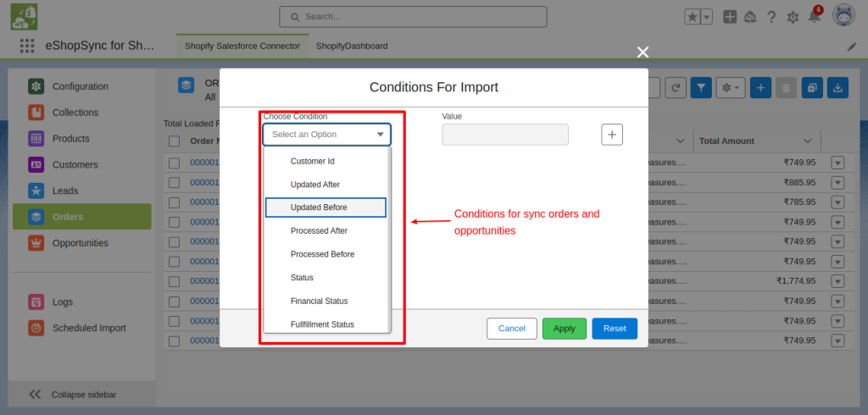Open the favorites star icon
The height and width of the screenshot is (415, 868).
[x=693, y=17]
